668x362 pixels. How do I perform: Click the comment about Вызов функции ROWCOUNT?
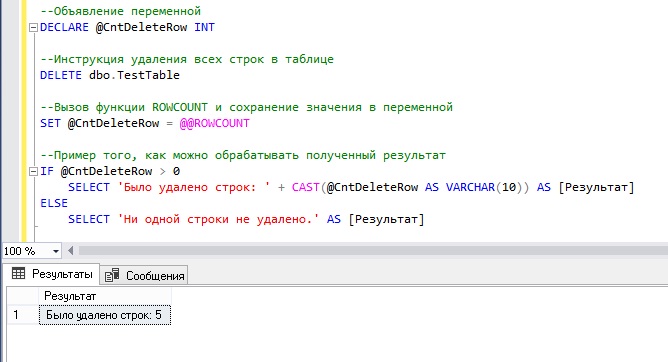tap(246, 107)
